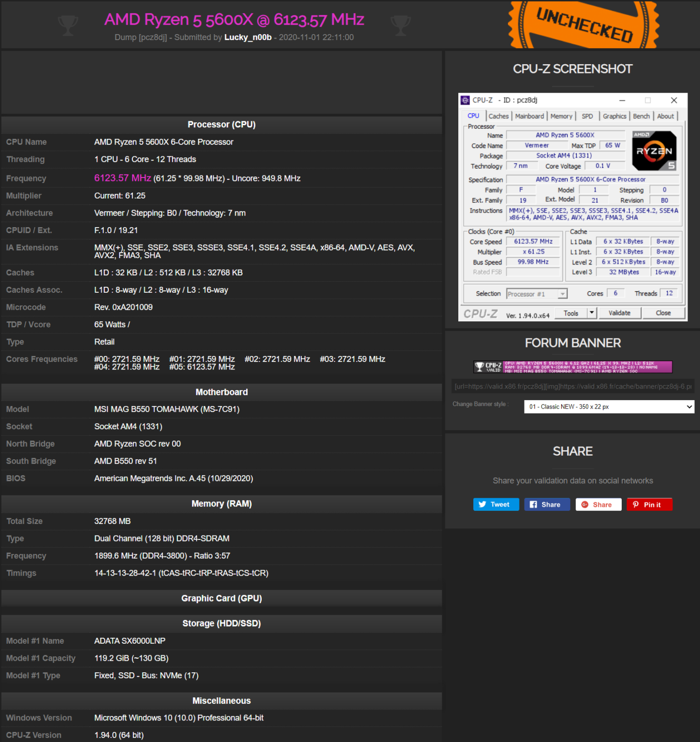Image resolution: width=700 pixels, height=742 pixels.
Task: Click the South Bridge AMD B550 rev 51 value
Action: (x=126, y=461)
